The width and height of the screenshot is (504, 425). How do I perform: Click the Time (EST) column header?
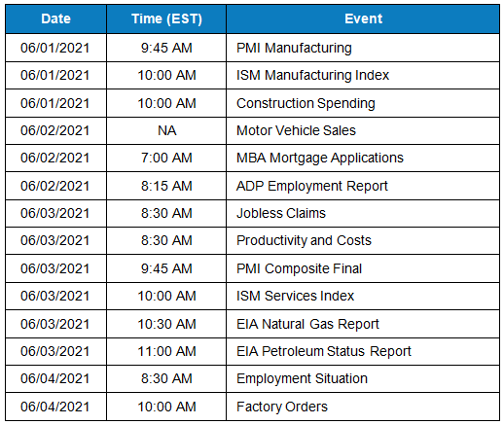click(166, 18)
